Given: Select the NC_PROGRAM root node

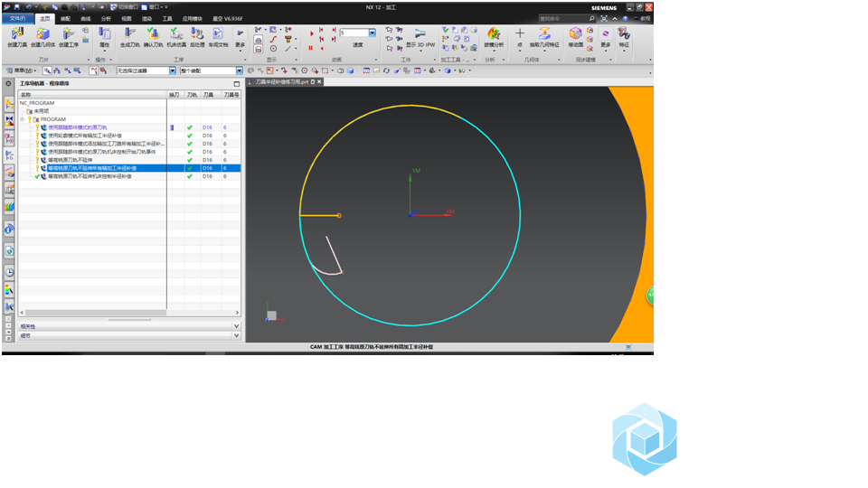Looking at the screenshot, I should [37, 103].
